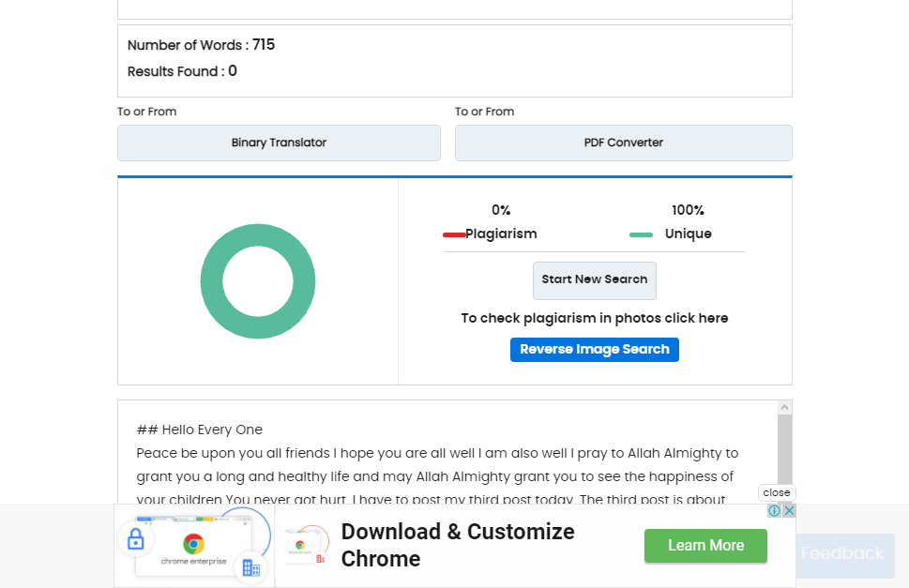Close the bottom ad banner
Image resolution: width=909 pixels, height=588 pixels.
(776, 492)
